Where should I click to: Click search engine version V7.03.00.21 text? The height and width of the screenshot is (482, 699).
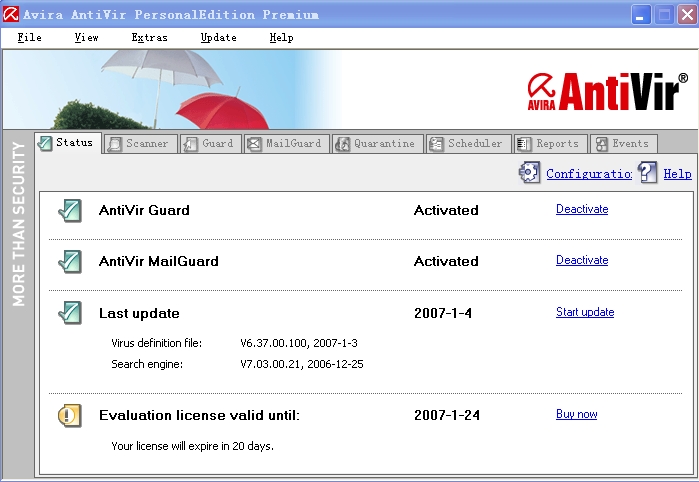coord(270,364)
